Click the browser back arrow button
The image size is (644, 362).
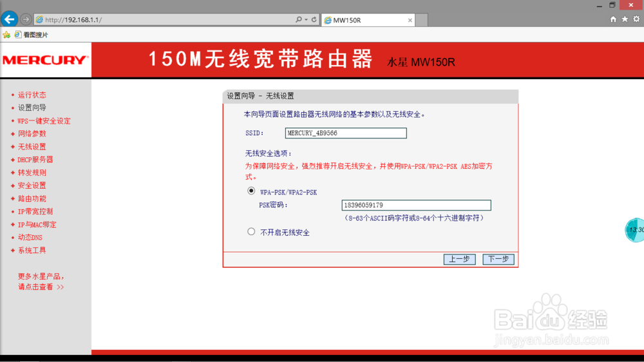[9, 19]
